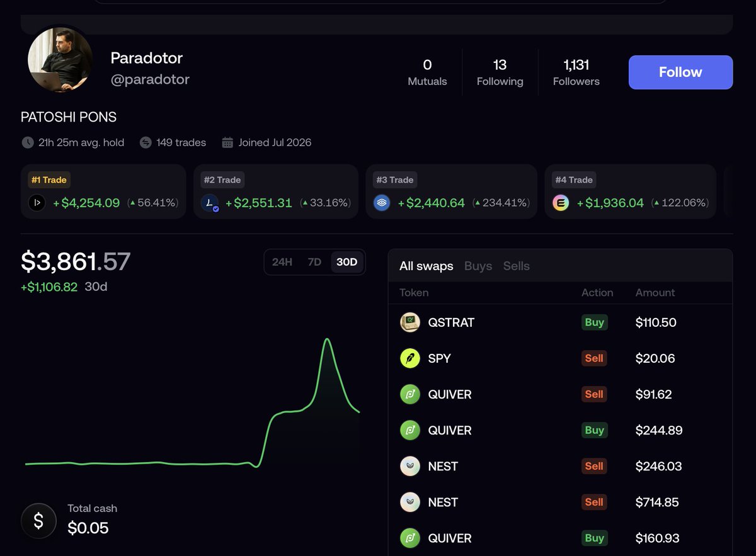
Task: Click the 234.41% gain in #3 Trade
Action: (x=501, y=203)
